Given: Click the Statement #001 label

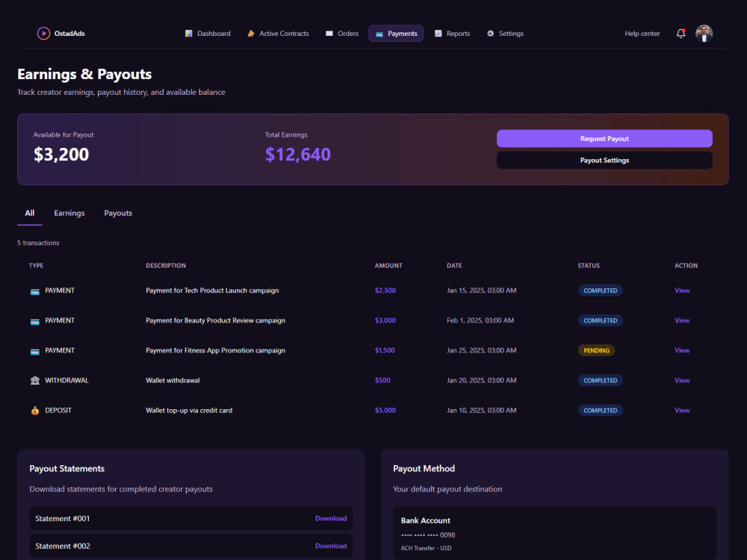Looking at the screenshot, I should 63,519.
